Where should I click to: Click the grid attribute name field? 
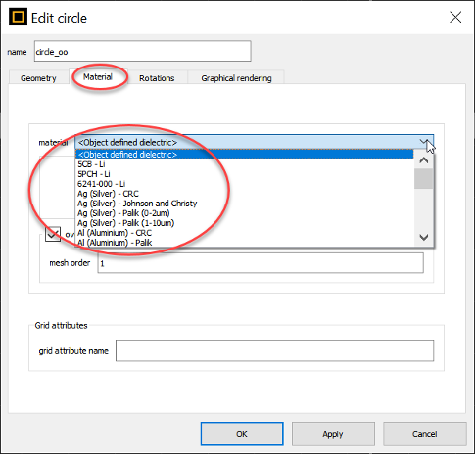[274, 351]
